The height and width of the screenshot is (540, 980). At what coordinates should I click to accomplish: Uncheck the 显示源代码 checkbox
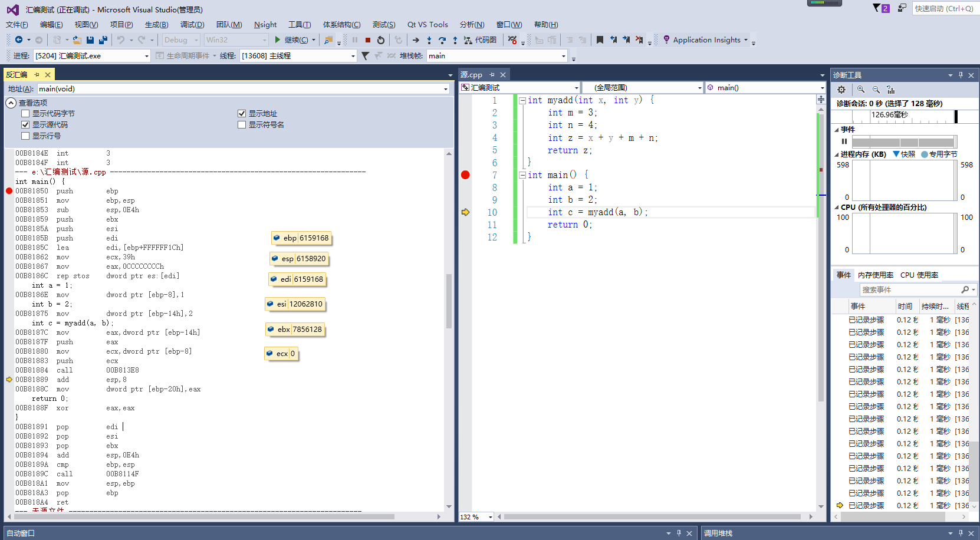[x=25, y=125]
